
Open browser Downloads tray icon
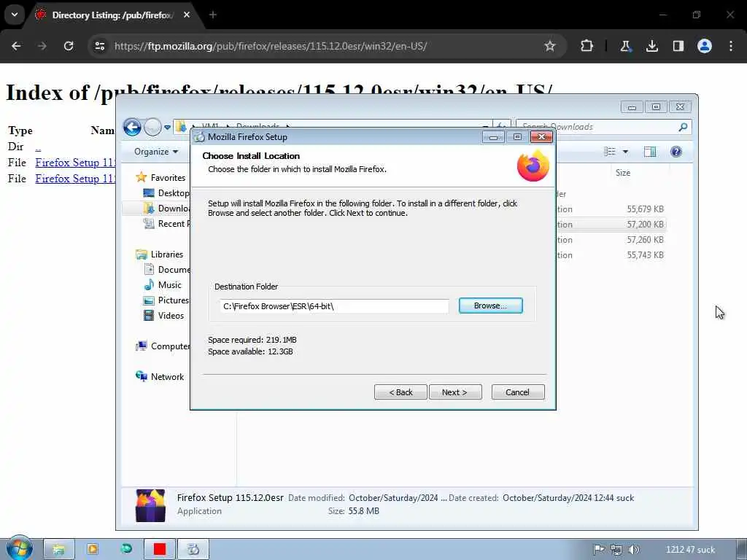click(652, 46)
